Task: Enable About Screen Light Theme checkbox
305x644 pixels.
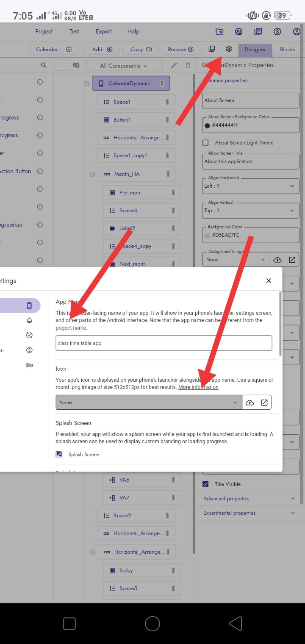Action: 206,143
